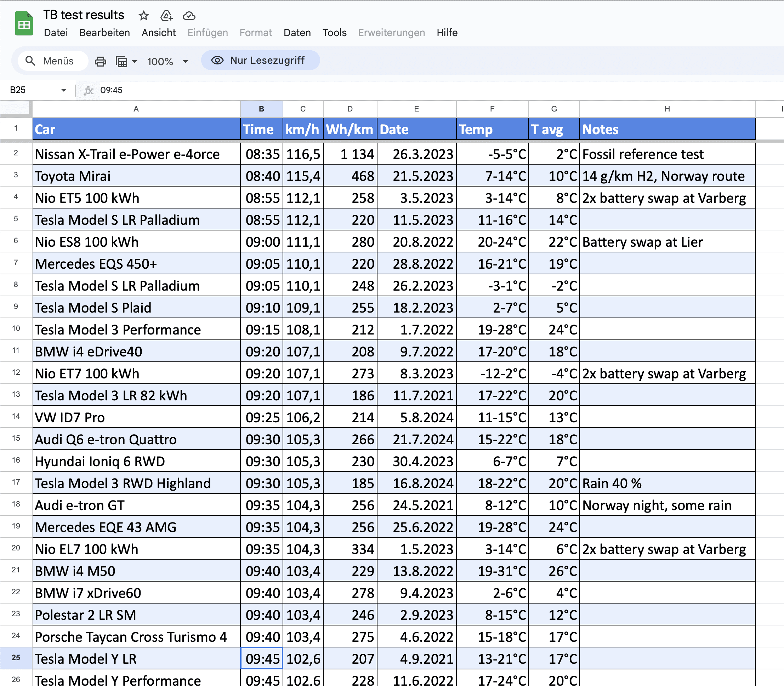Select the VW ID7 Pro cell

pos(136,417)
